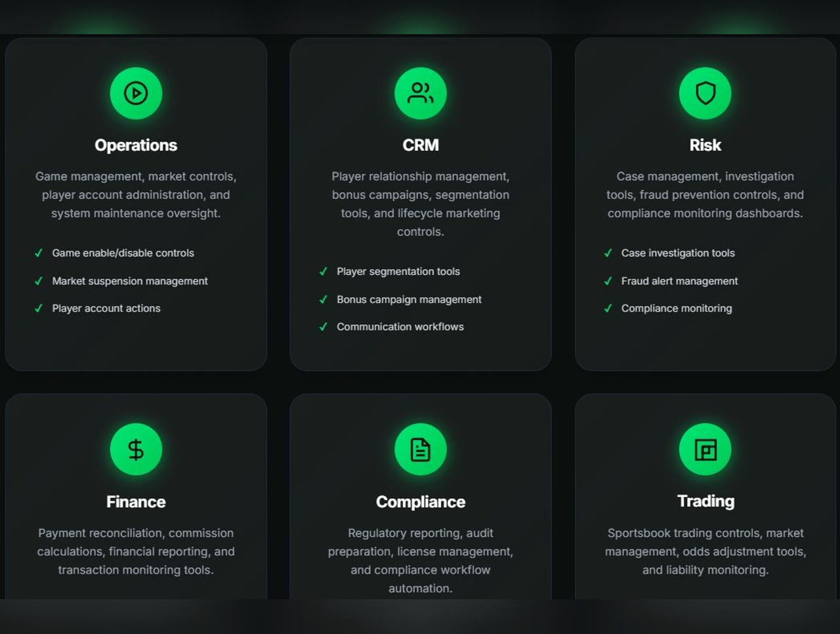Image resolution: width=840 pixels, height=634 pixels.
Task: Select the CRM card title
Action: pyautogui.click(x=421, y=145)
